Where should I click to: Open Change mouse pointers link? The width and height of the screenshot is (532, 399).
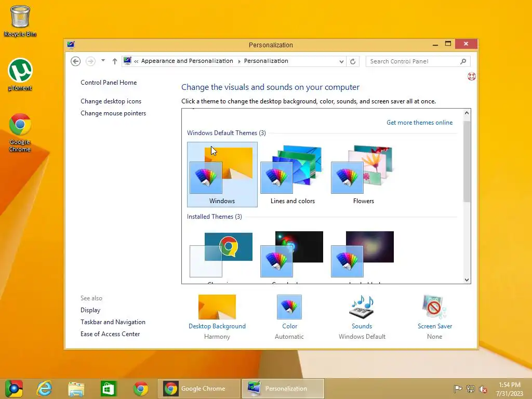113,113
